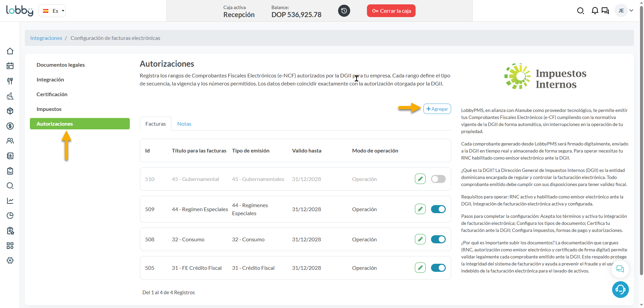Open the restaurant fork-knife sidebar icon
644x308 pixels.
[10, 81]
